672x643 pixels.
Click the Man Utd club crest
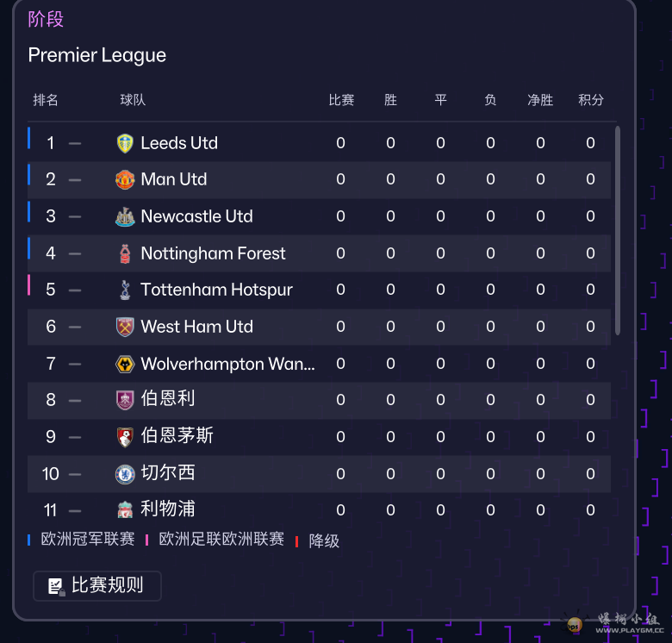click(126, 179)
